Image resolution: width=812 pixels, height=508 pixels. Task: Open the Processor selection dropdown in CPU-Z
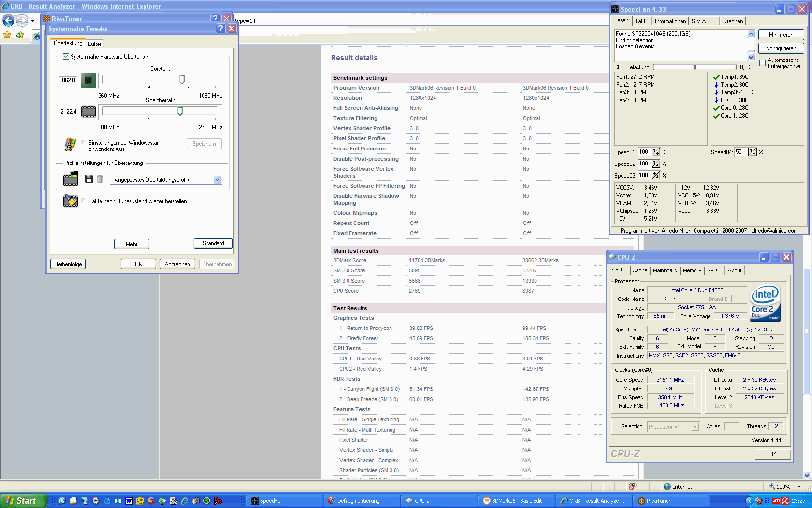pos(695,427)
